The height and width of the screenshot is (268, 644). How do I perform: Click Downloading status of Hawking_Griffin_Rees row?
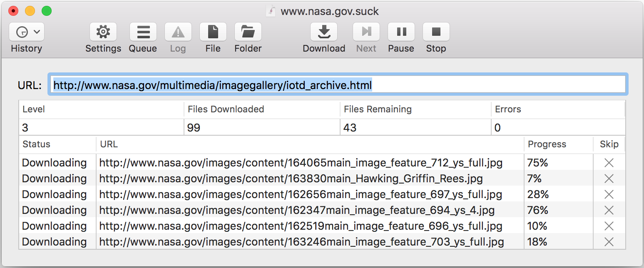(x=55, y=179)
